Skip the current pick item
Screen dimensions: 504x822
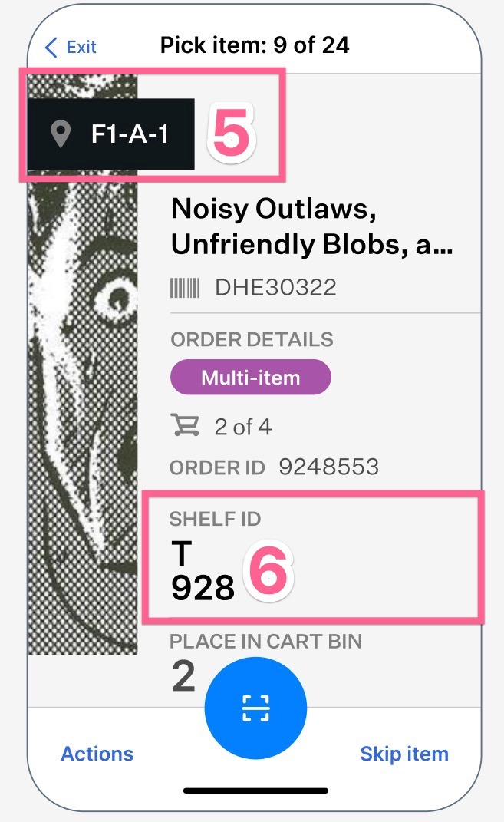point(404,754)
